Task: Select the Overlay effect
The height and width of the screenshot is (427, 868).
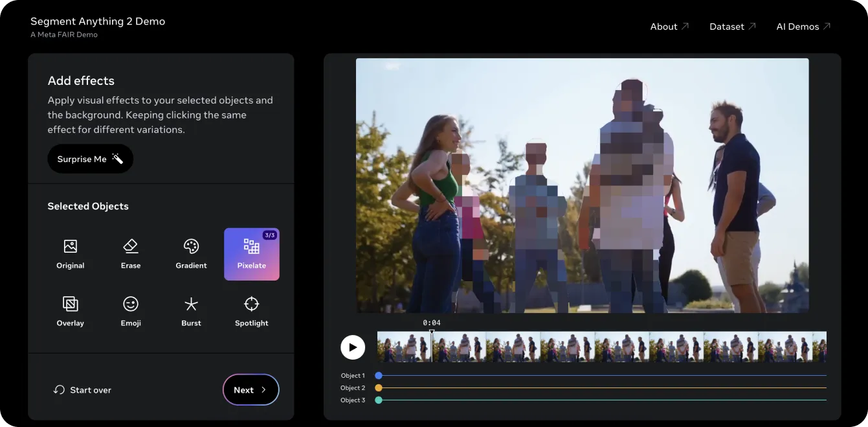Action: point(71,312)
